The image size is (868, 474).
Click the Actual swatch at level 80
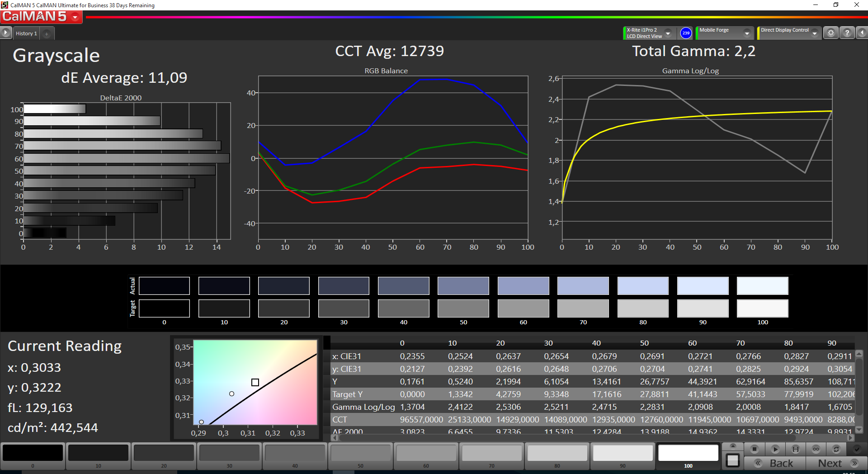point(643,286)
